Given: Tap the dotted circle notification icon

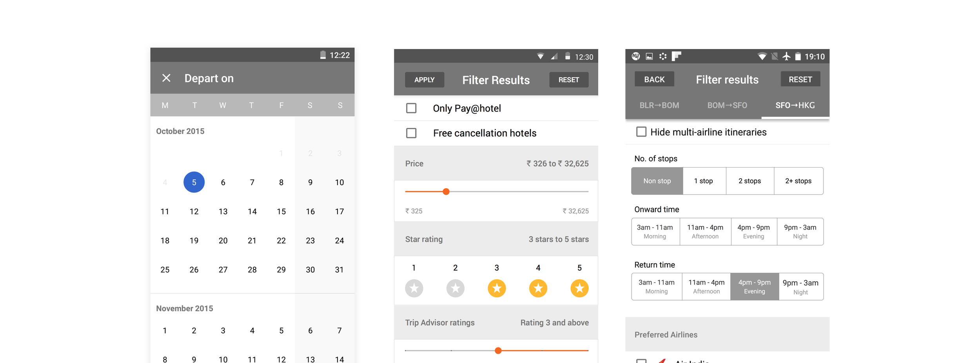Looking at the screenshot, I should point(663,57).
